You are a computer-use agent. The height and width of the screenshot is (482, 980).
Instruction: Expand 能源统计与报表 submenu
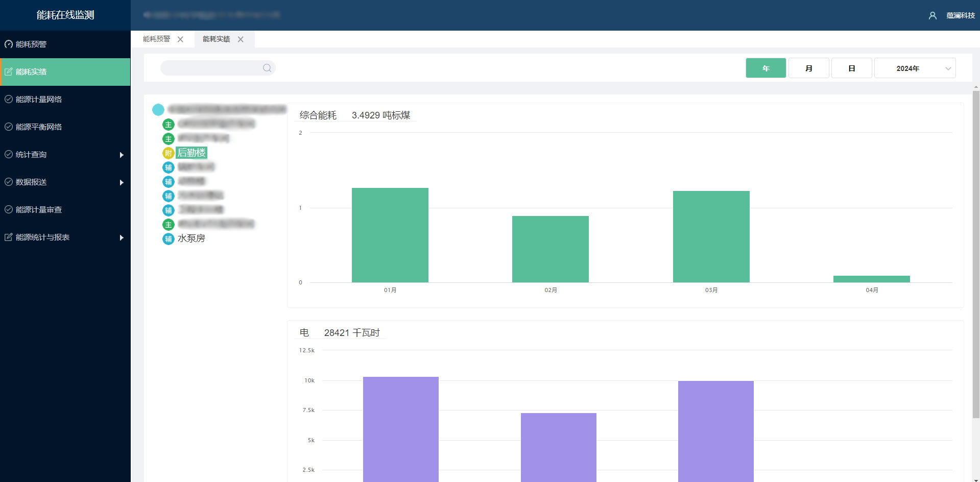point(65,237)
